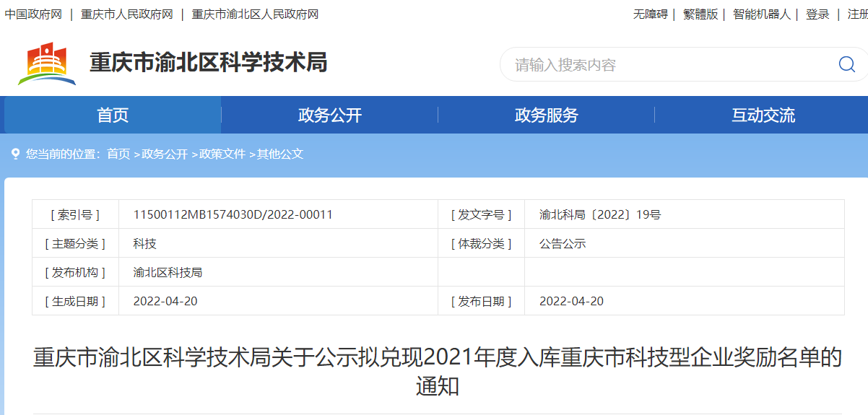
Task: Visit the 重庆市人民政府网 link
Action: pyautogui.click(x=127, y=14)
